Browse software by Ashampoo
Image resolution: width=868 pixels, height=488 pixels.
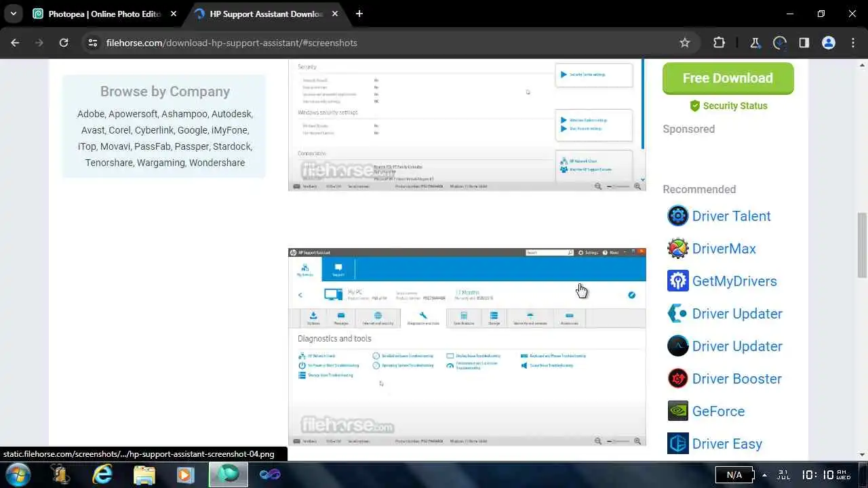pyautogui.click(x=184, y=114)
